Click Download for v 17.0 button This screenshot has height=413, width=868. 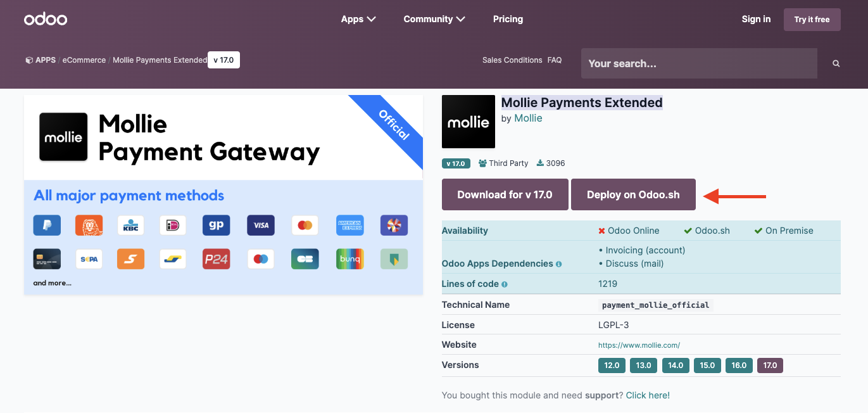[x=505, y=194]
